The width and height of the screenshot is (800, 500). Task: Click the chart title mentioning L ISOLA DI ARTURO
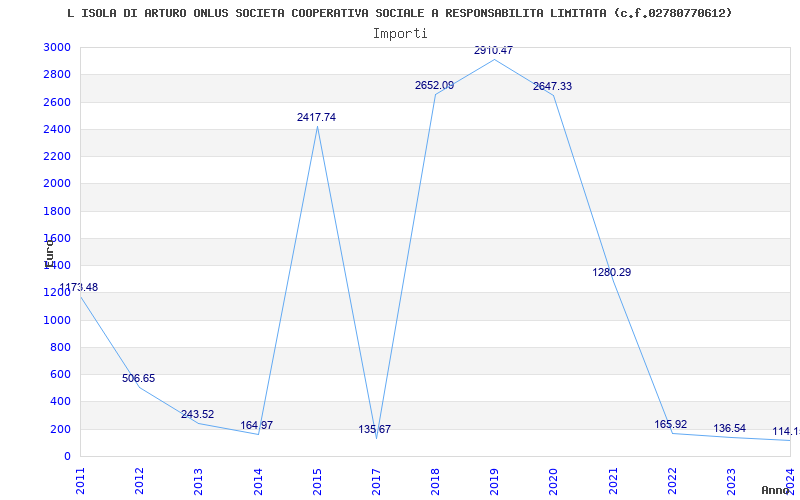tap(399, 13)
